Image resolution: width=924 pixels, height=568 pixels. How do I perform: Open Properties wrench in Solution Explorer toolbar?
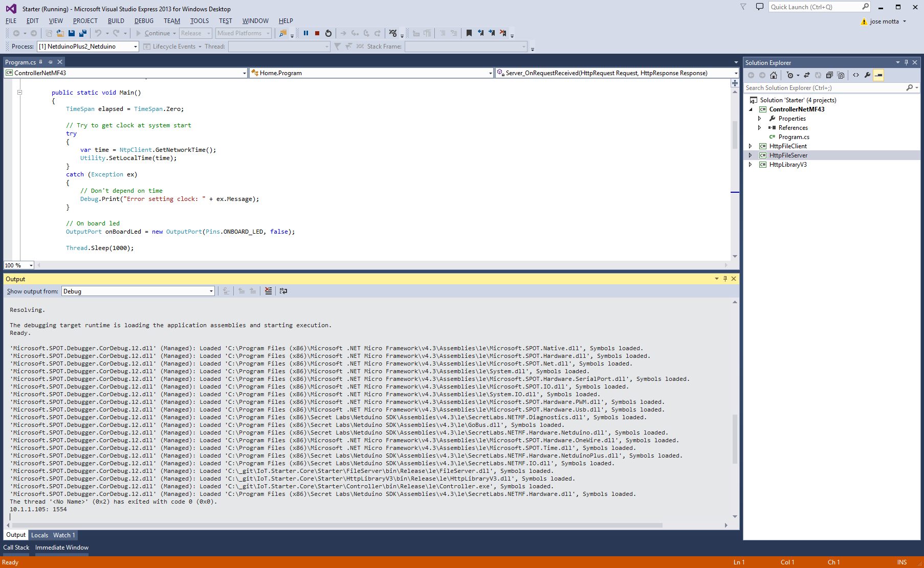pos(867,75)
